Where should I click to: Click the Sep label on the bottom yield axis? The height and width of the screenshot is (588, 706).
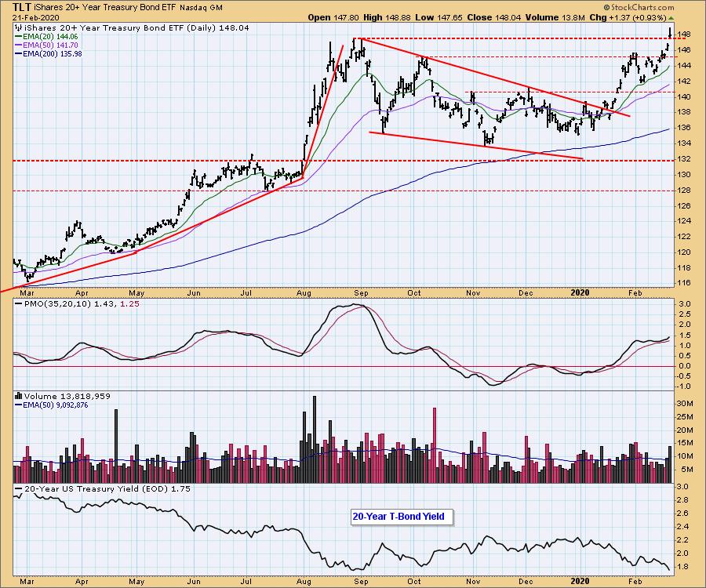[361, 582]
